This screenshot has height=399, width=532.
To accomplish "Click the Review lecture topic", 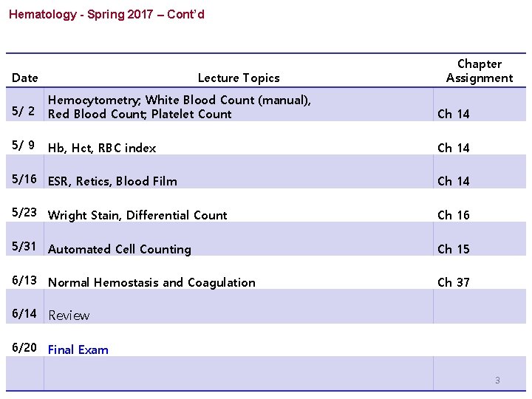I will pyautogui.click(x=69, y=316).
